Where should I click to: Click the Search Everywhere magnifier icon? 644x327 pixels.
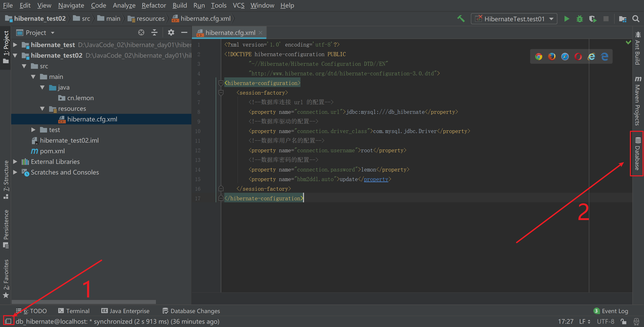point(636,19)
